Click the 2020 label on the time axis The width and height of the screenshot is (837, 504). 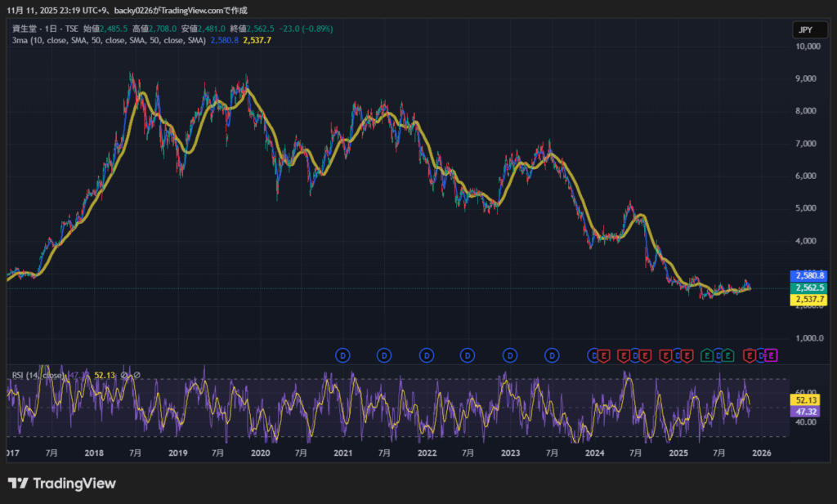coord(261,453)
